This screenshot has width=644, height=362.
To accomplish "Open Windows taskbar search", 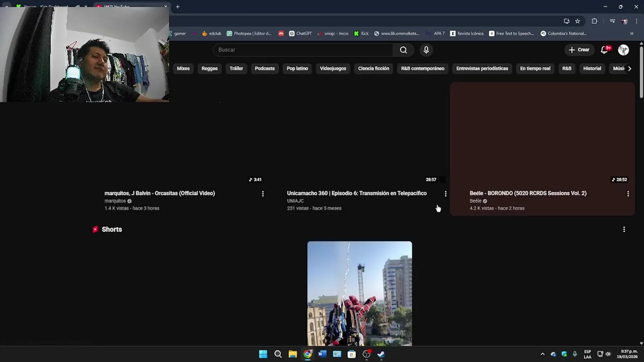I will pos(278,354).
